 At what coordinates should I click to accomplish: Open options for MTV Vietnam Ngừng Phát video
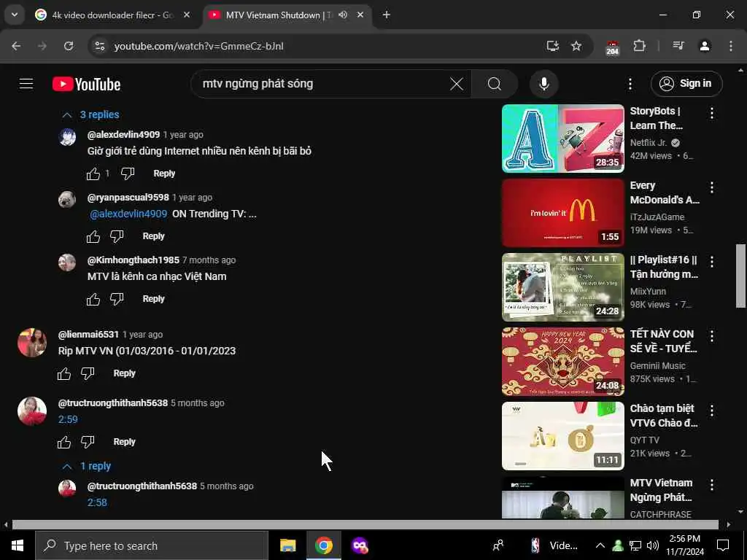point(712,485)
